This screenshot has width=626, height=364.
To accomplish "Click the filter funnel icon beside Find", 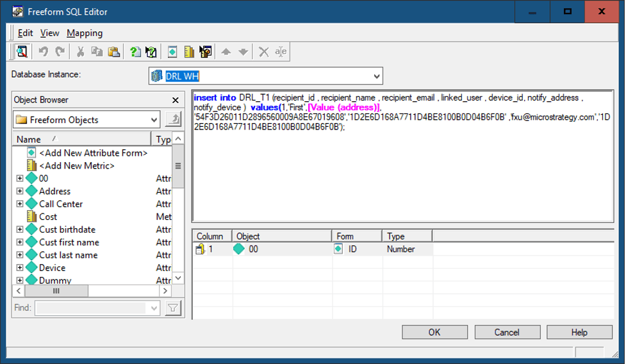I will coord(172,308).
